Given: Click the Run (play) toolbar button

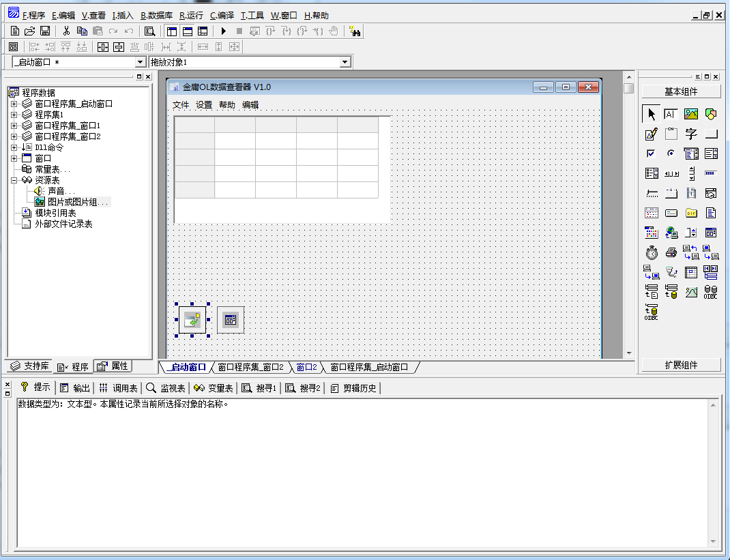Looking at the screenshot, I should click(x=223, y=31).
